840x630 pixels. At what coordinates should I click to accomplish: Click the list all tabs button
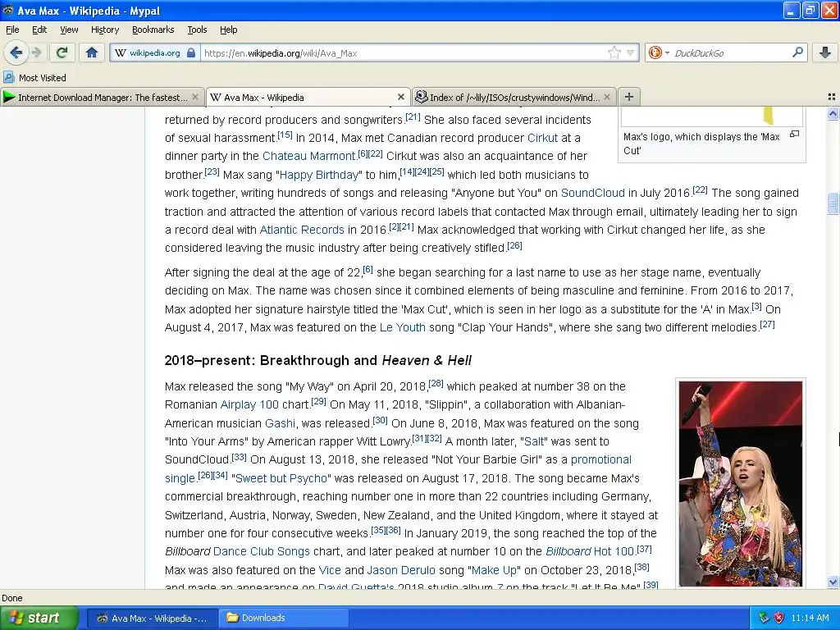832,97
